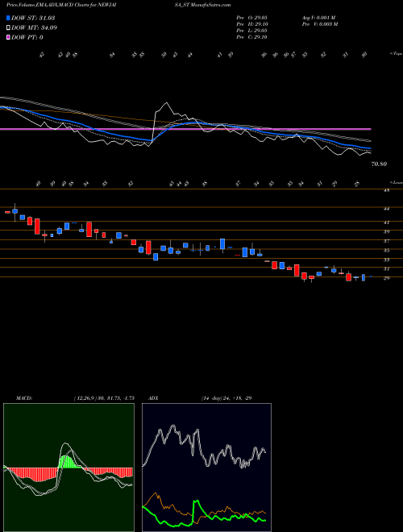Image resolution: width=403 pixels, height=532 pixels.
Task: Click the spike peak of the white price line
Action: click(166, 103)
